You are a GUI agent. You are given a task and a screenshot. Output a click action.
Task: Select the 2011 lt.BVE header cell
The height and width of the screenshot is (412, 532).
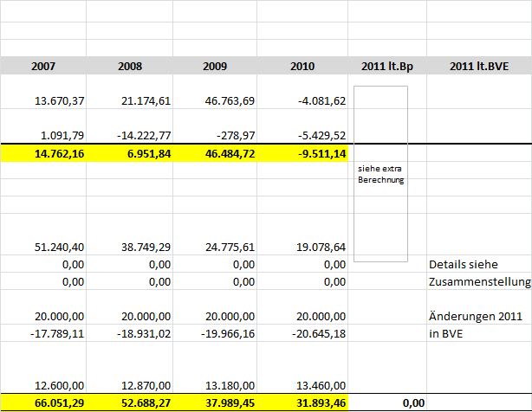(479, 66)
